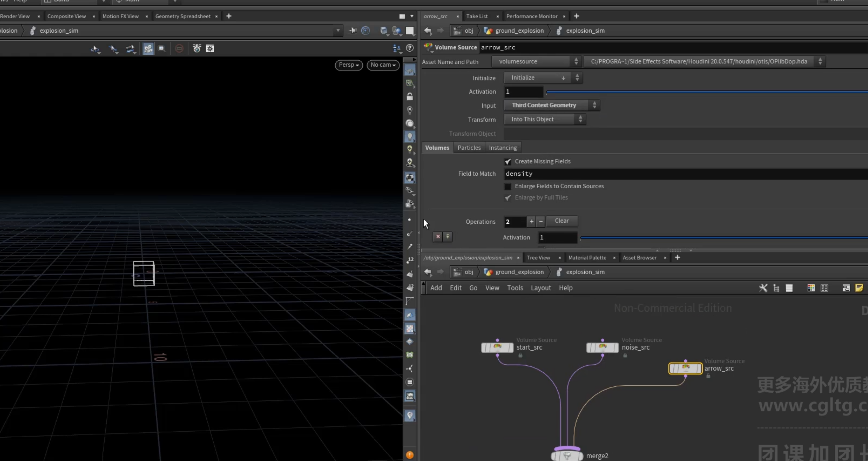Add a new tab in the parameter pane
The height and width of the screenshot is (461, 868).
click(x=576, y=16)
